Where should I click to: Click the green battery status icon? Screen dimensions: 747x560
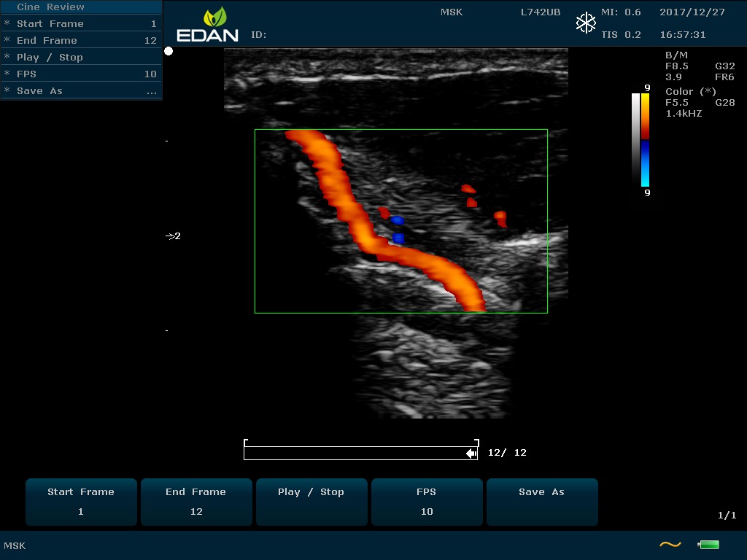[x=708, y=545]
